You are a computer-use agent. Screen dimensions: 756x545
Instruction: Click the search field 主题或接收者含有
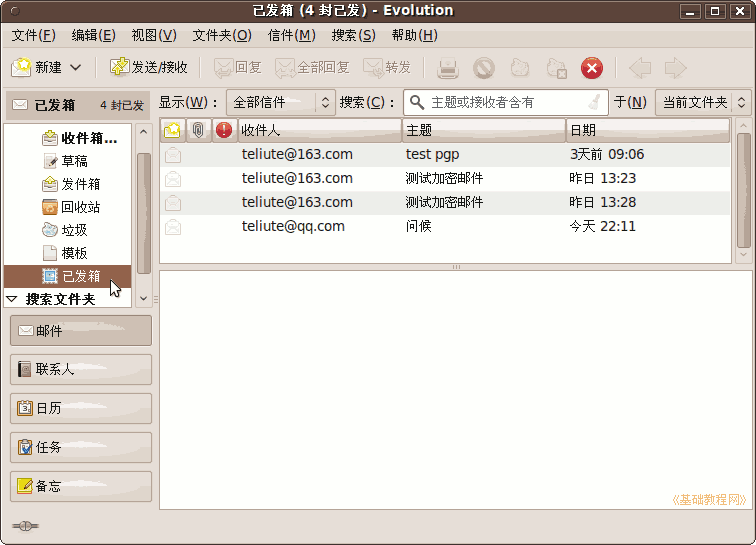507,102
